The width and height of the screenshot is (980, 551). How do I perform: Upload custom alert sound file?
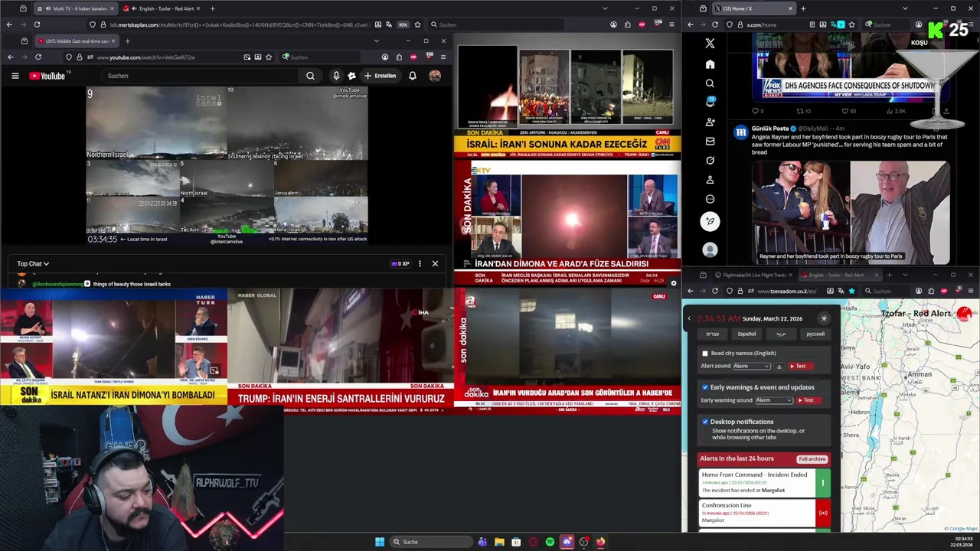pos(779,366)
